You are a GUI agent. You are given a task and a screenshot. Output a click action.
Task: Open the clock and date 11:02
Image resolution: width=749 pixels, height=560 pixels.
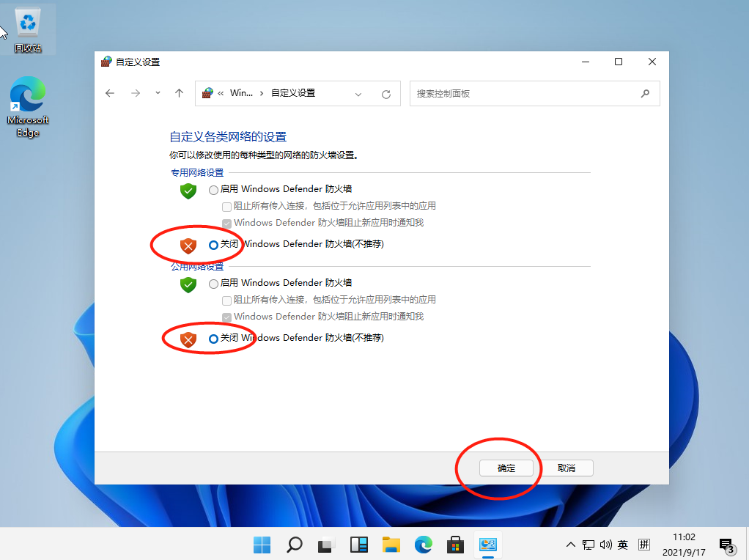(684, 545)
